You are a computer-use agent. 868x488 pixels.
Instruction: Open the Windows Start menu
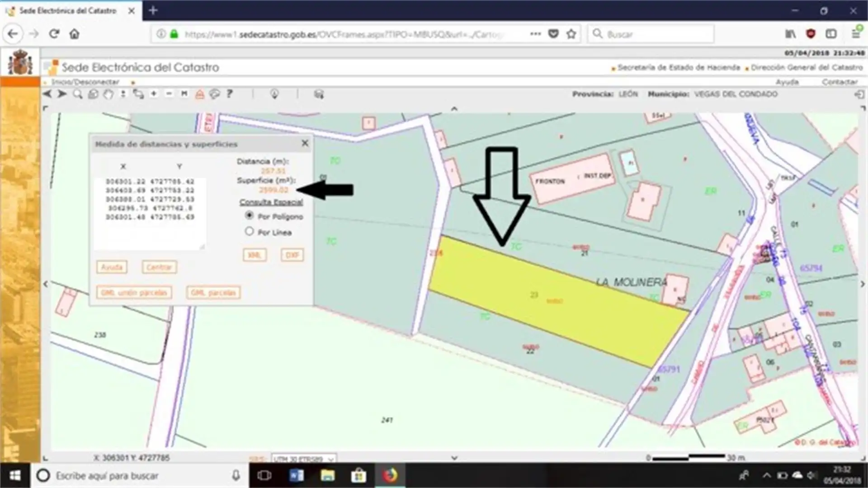pyautogui.click(x=15, y=475)
